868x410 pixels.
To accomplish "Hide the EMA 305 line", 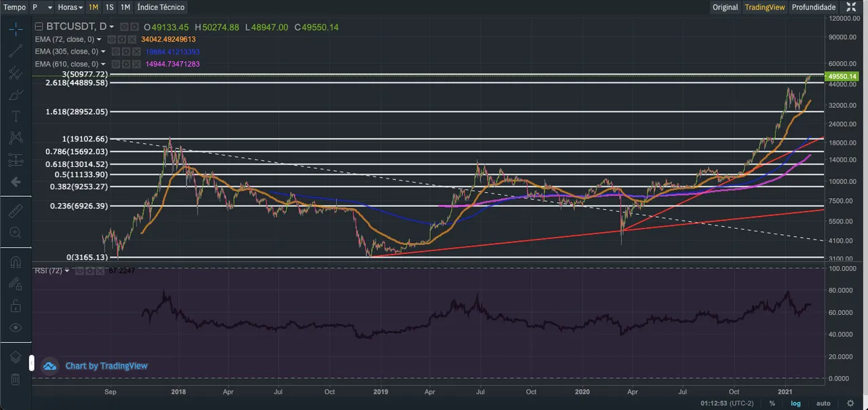I will coord(116,52).
